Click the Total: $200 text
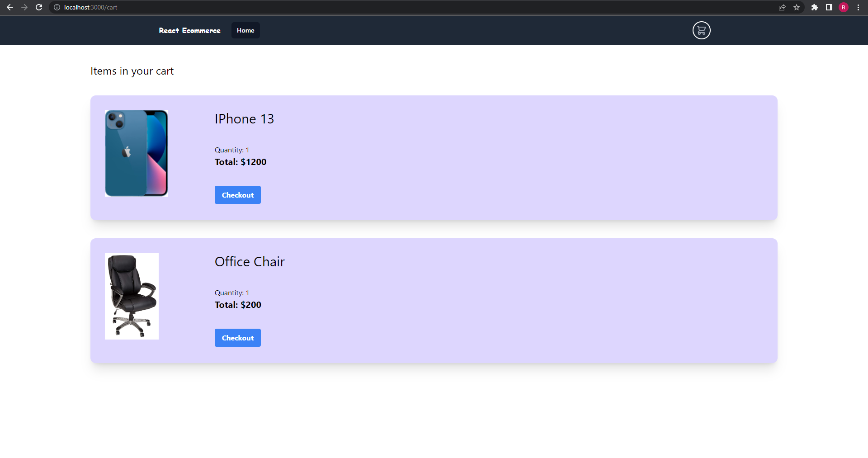The height and width of the screenshot is (458, 868). (238, 305)
